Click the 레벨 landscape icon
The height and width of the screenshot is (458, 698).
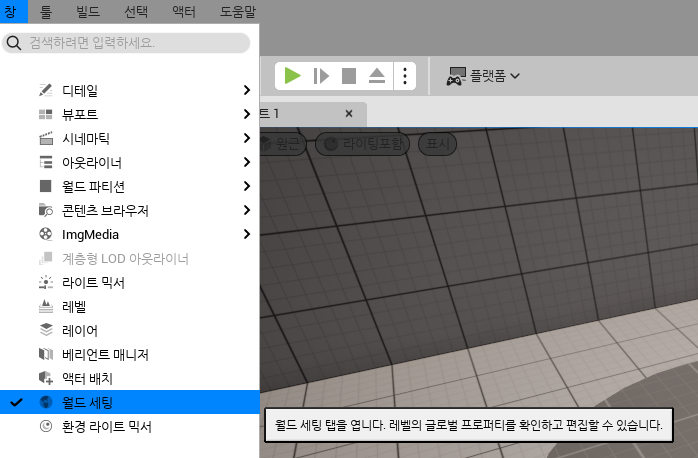pos(45,306)
